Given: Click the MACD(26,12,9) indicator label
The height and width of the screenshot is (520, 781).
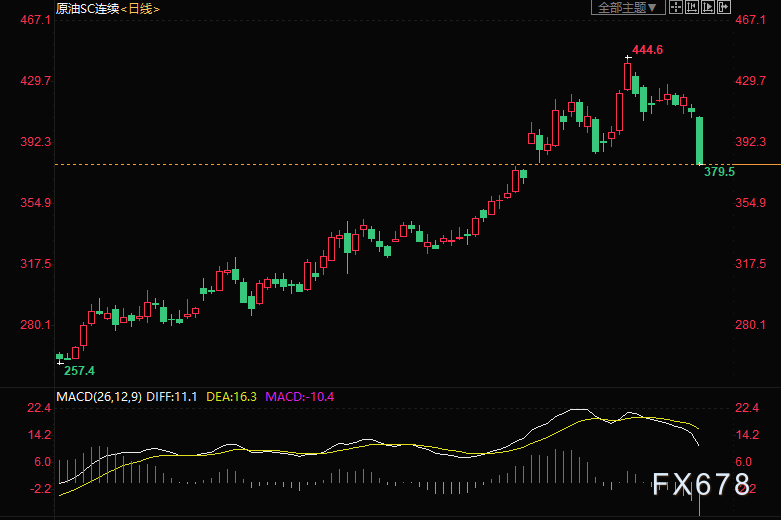Looking at the screenshot, I should pyautogui.click(x=99, y=396).
